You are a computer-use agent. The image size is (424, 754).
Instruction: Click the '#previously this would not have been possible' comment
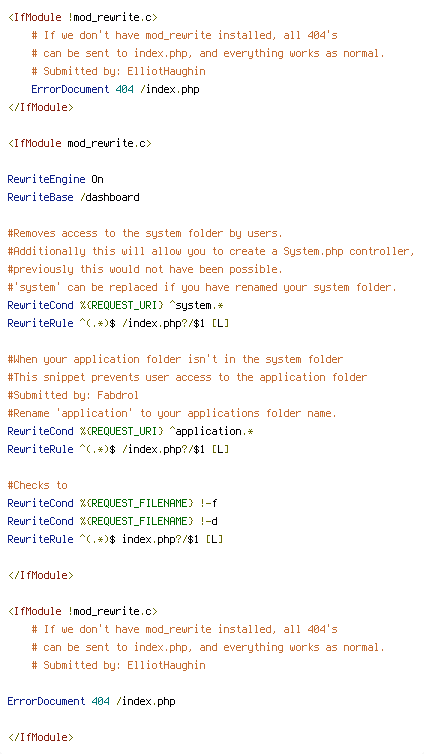pos(145,269)
